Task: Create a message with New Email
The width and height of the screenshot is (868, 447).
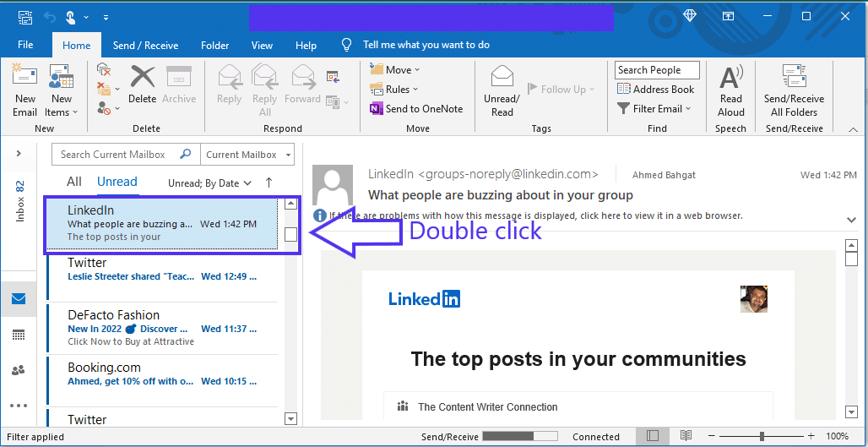Action: click(x=25, y=91)
